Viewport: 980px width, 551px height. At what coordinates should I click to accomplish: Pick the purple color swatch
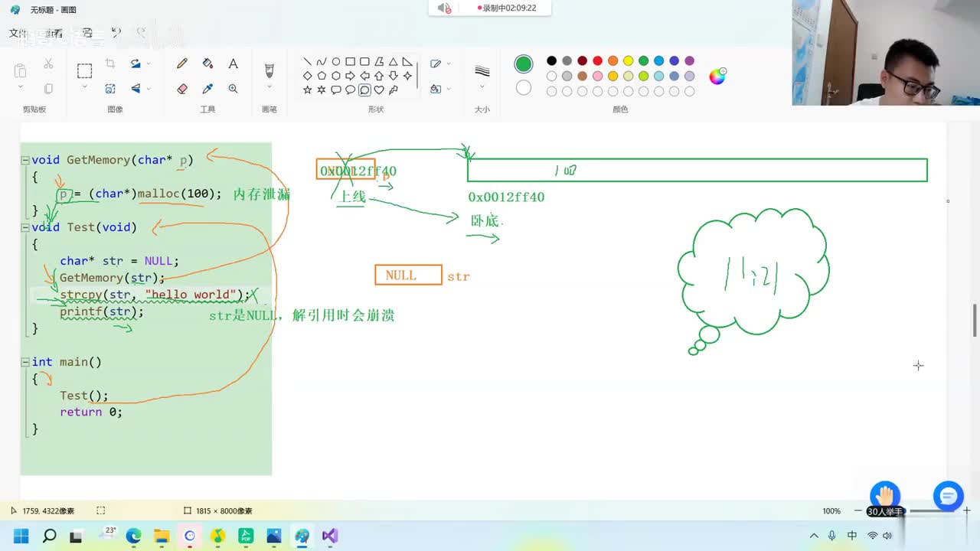pyautogui.click(x=689, y=61)
